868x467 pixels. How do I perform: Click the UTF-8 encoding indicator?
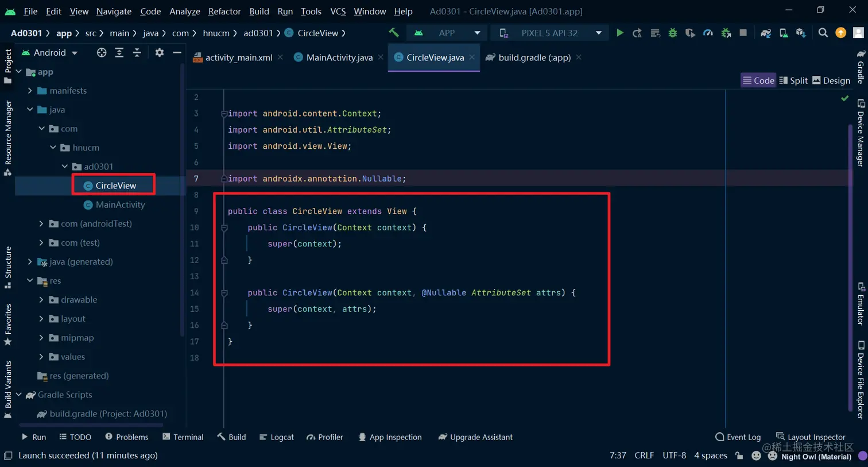click(x=675, y=456)
